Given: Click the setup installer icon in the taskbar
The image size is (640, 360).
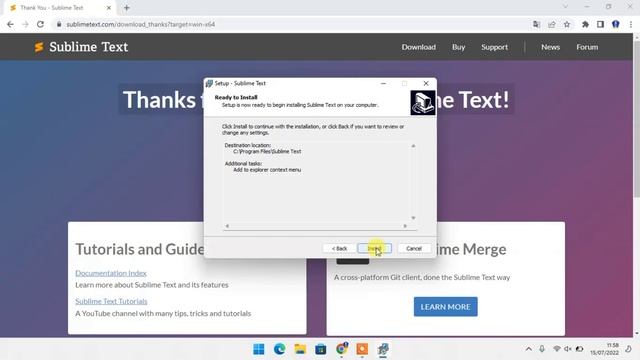Looking at the screenshot, I should [383, 349].
